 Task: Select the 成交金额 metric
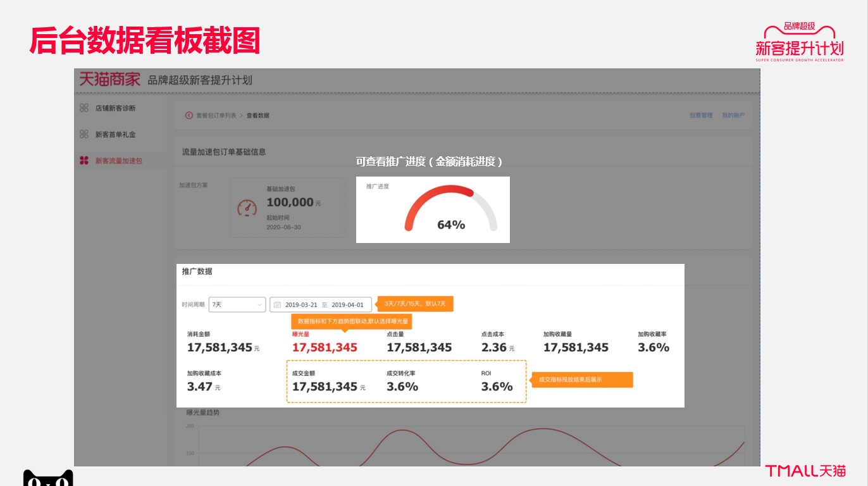329,381
